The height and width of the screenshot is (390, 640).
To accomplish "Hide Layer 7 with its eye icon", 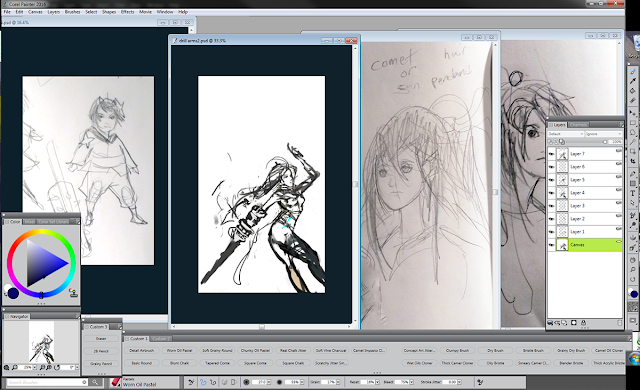I will (551, 154).
